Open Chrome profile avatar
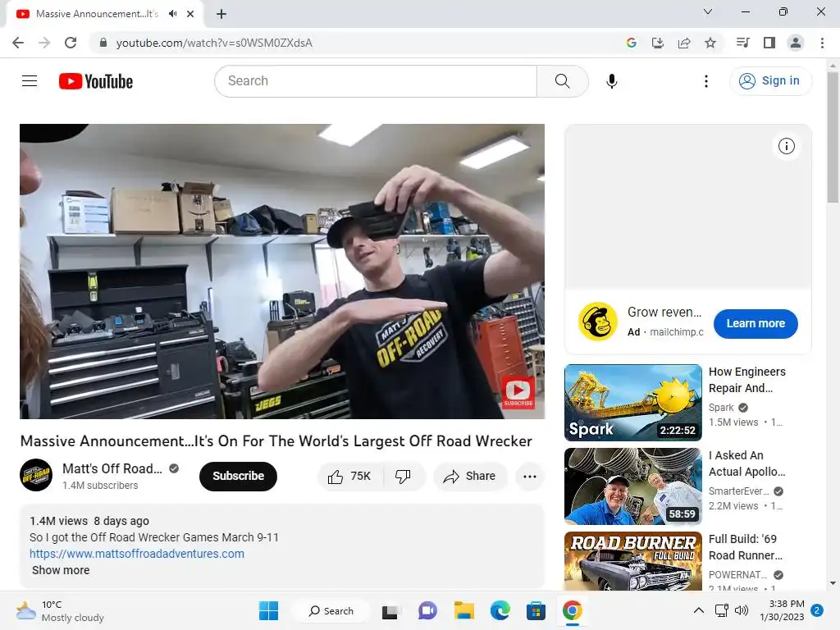This screenshot has height=630, width=840. 796,43
